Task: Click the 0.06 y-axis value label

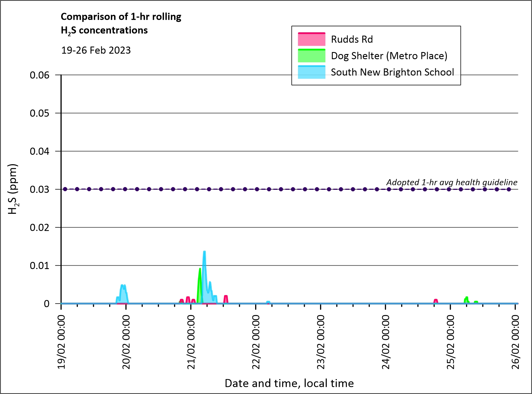Action: [39, 75]
